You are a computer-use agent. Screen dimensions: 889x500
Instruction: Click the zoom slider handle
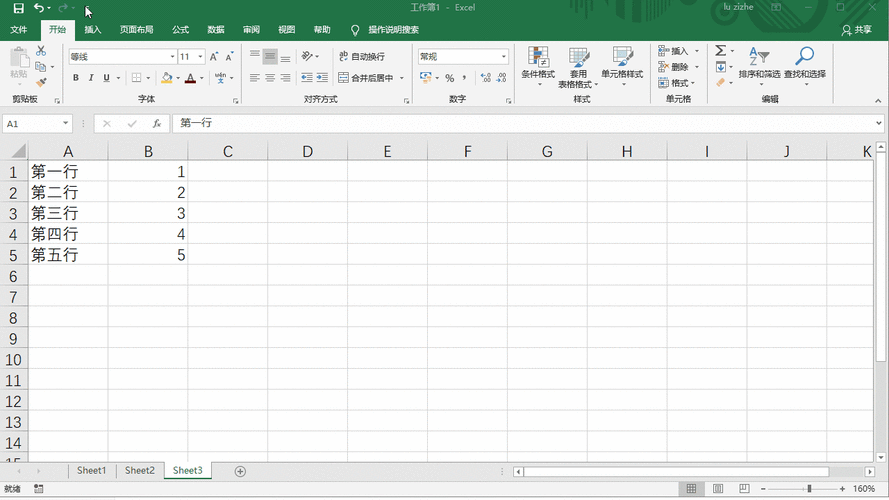click(809, 489)
